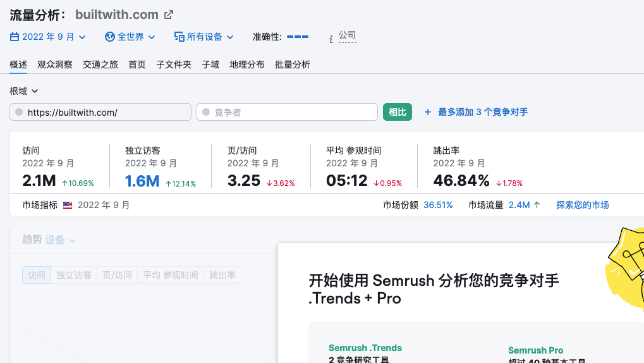
Task: Click the 36.51% market share value
Action: pos(438,205)
